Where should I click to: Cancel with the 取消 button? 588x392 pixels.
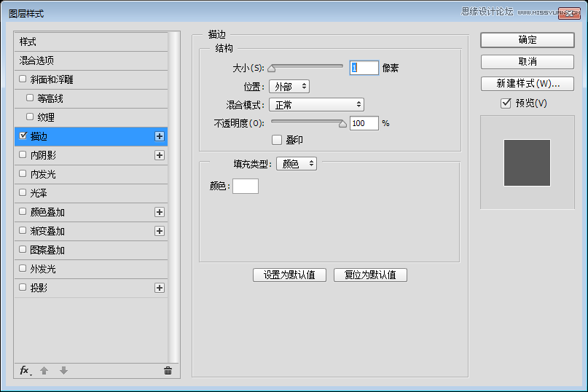(528, 61)
